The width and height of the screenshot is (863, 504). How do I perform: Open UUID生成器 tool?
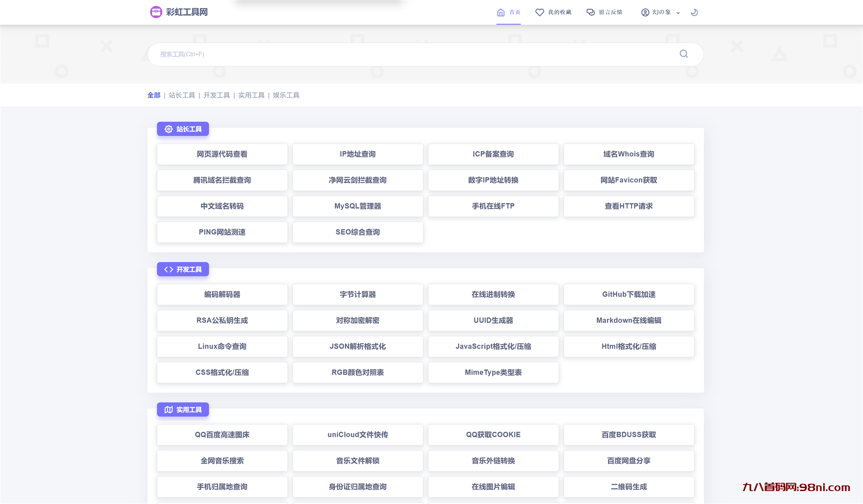click(x=493, y=320)
